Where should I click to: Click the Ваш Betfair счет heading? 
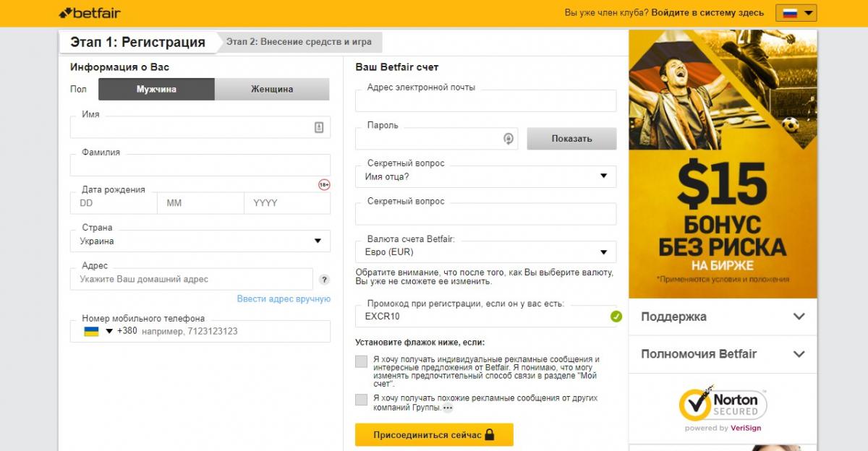tap(397, 67)
